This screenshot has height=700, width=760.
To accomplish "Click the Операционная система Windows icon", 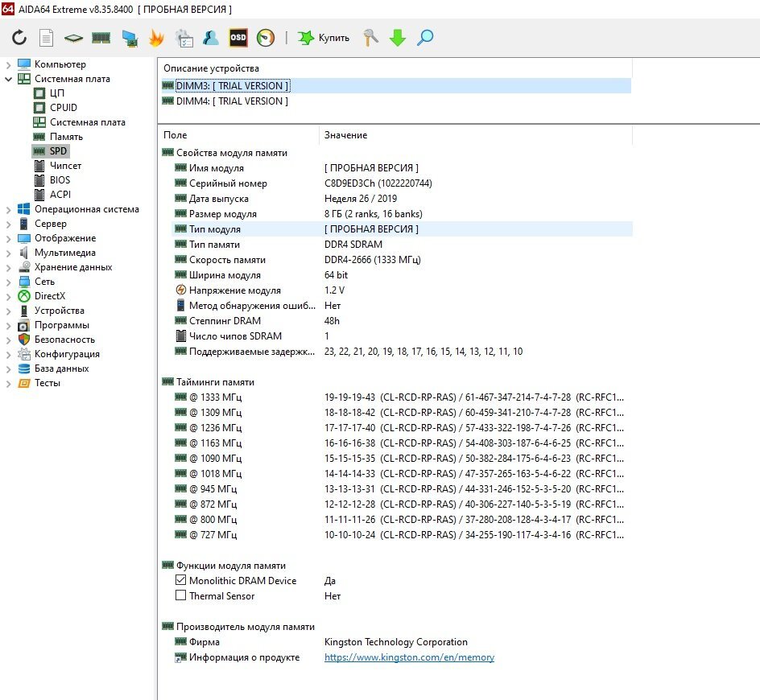I will (x=24, y=209).
